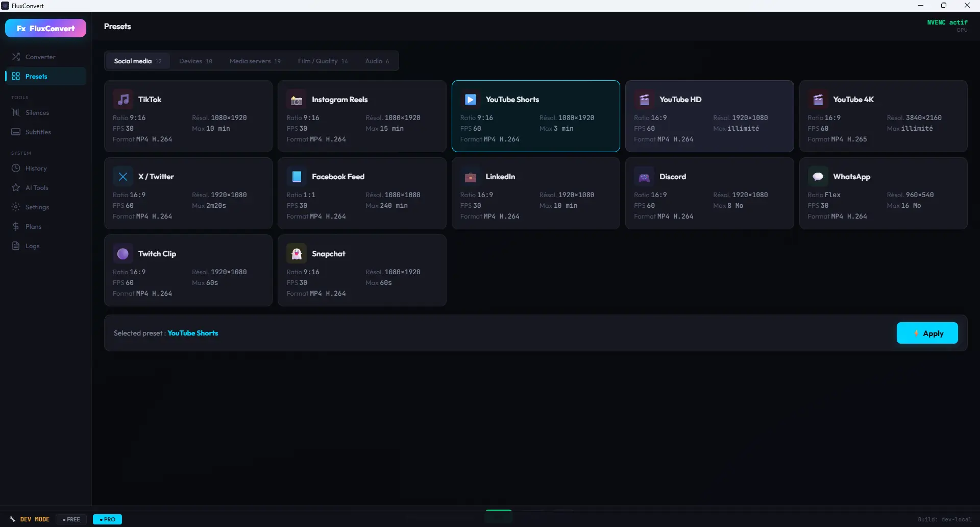
Task: Select the Film / Quality tab
Action: 323,61
